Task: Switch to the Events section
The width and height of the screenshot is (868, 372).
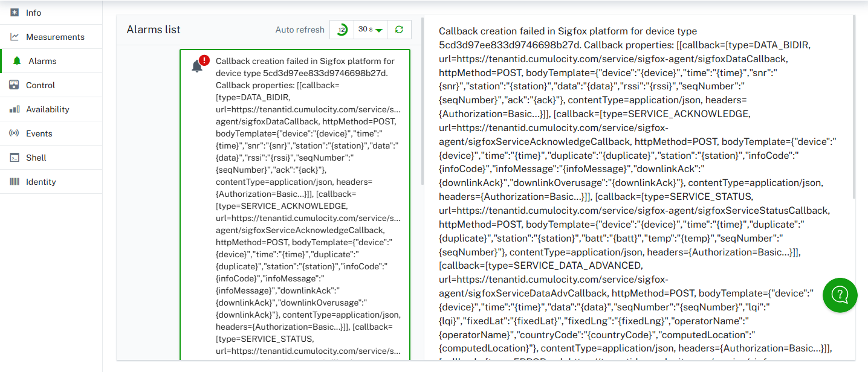Action: point(39,133)
